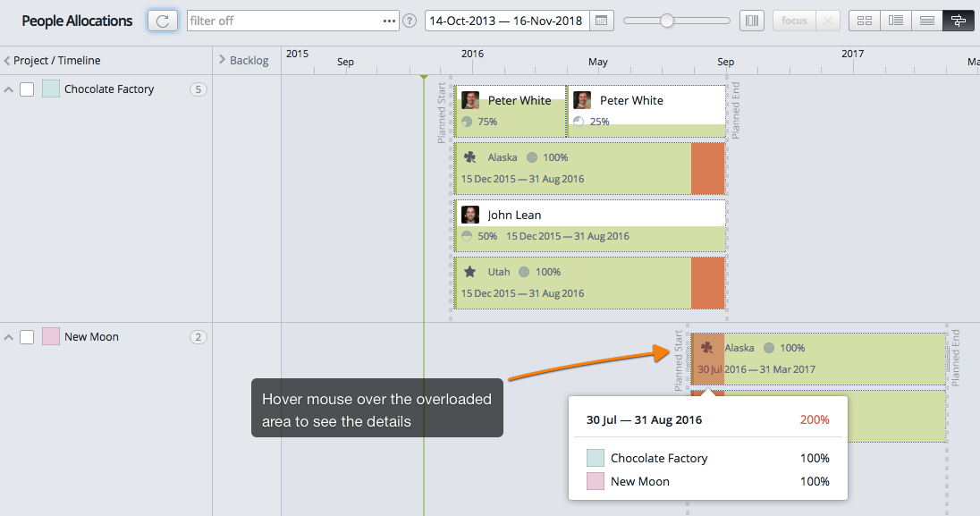980x516 pixels.
Task: Select the board view icon
Action: (x=864, y=20)
